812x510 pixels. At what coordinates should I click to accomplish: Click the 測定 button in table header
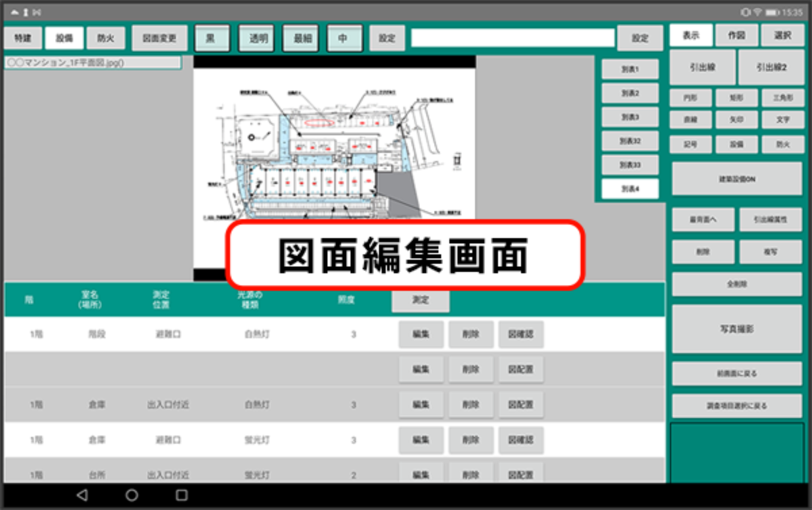coord(420,300)
